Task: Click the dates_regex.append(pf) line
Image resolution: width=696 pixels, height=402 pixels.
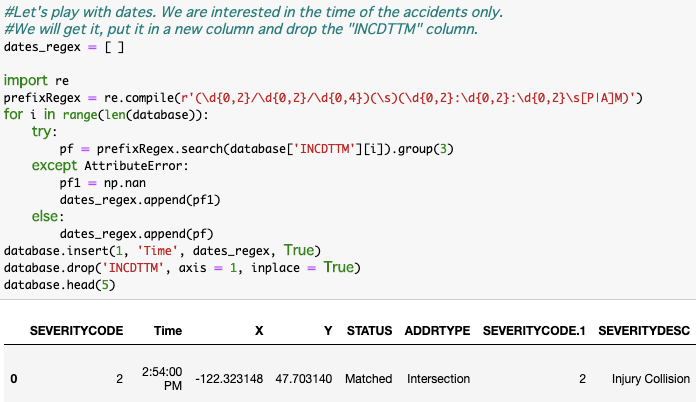Action: pyautogui.click(x=137, y=234)
